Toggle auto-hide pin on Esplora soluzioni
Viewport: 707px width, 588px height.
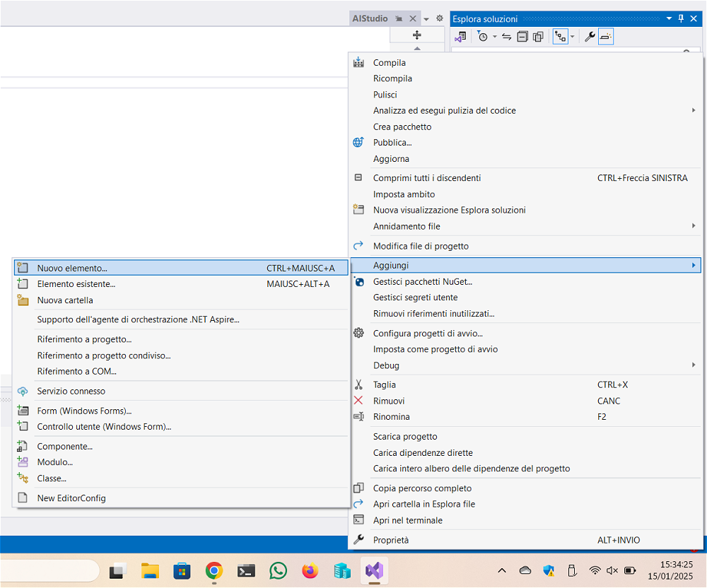pyautogui.click(x=682, y=19)
